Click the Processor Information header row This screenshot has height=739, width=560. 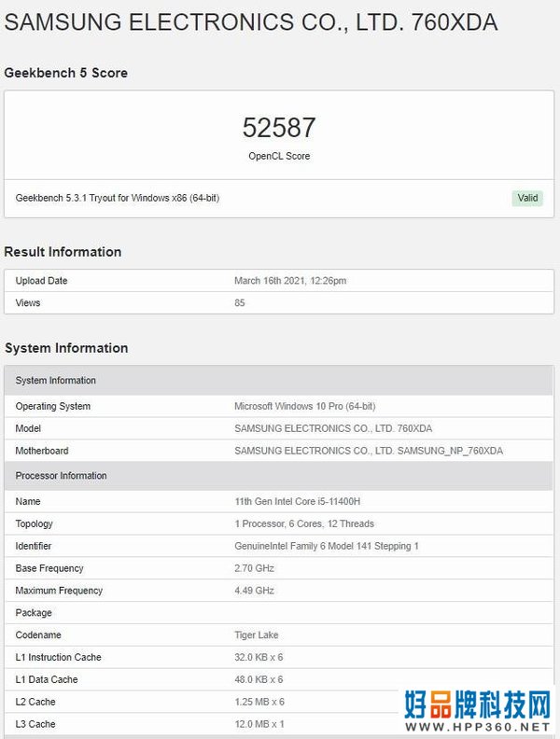coord(278,476)
